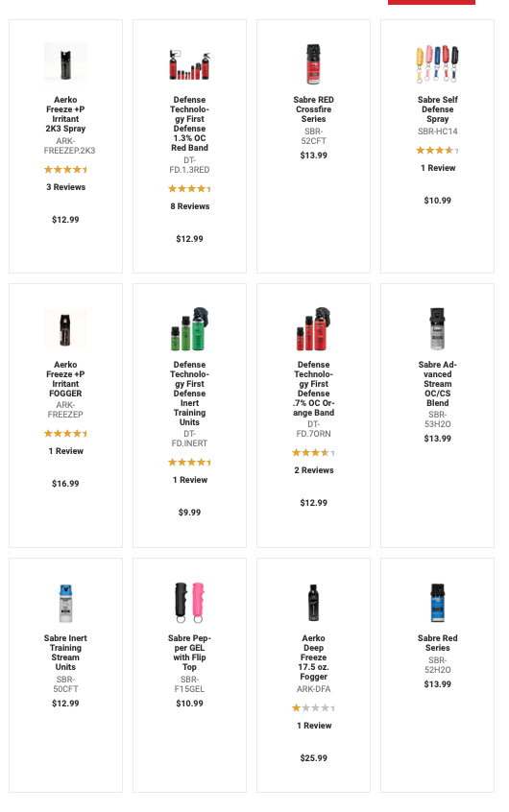Screen dimensions: 509x812
Task: View 3 Reviews for Aerko 2K3 Spray
Action: pyautogui.click(x=66, y=187)
